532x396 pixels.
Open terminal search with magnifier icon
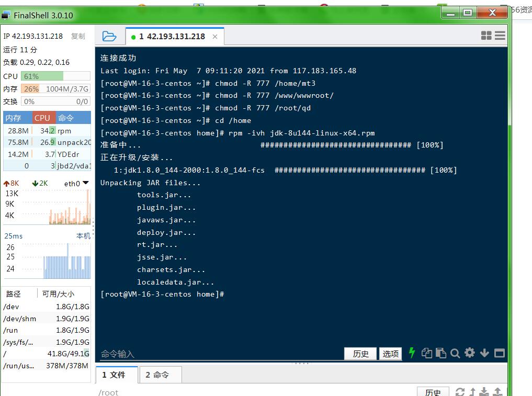455,354
